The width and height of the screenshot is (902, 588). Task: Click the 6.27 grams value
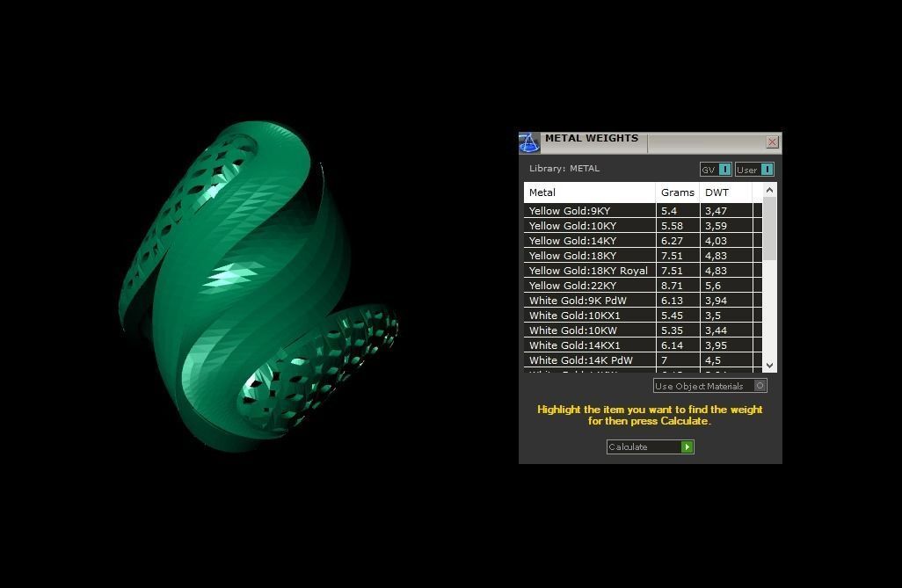(x=672, y=241)
